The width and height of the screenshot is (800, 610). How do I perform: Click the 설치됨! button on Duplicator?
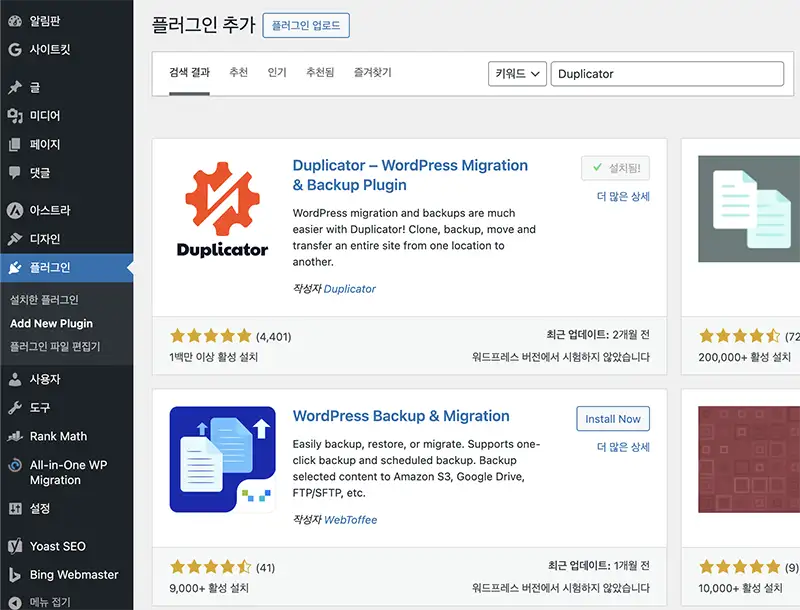(615, 168)
